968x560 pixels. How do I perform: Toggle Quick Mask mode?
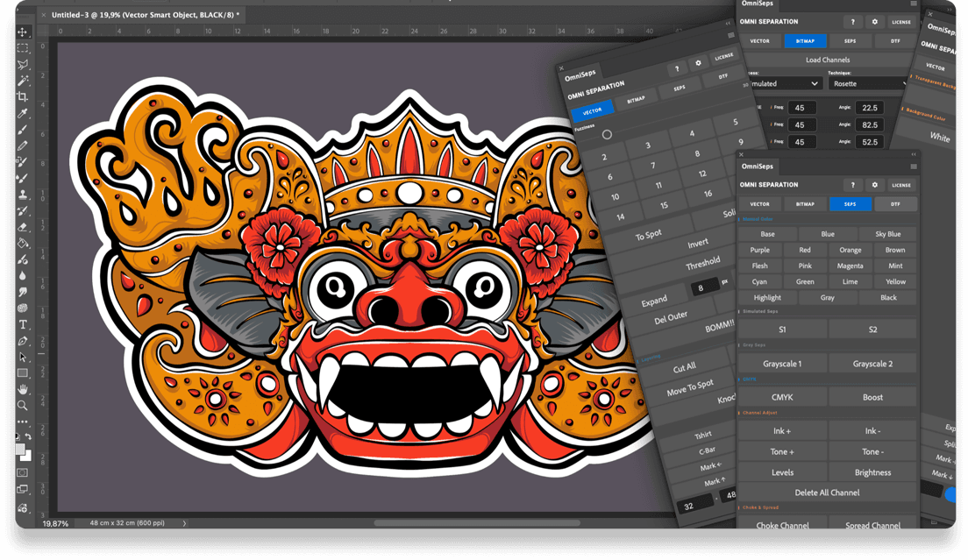23,473
